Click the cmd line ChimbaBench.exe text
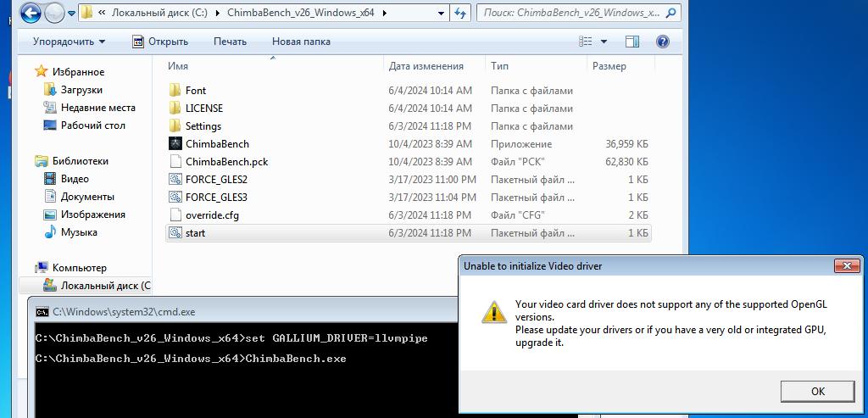Image resolution: width=868 pixels, height=418 pixels. 296,359
